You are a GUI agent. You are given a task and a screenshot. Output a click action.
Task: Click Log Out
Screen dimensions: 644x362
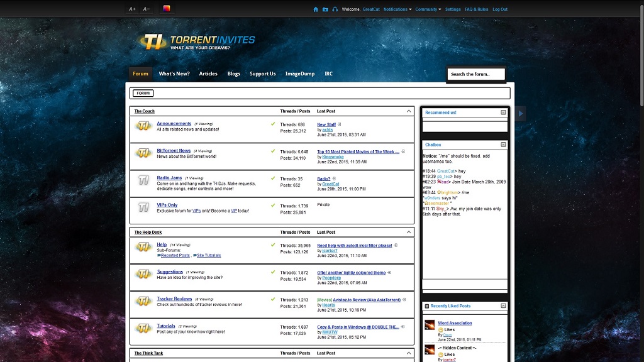tap(500, 9)
